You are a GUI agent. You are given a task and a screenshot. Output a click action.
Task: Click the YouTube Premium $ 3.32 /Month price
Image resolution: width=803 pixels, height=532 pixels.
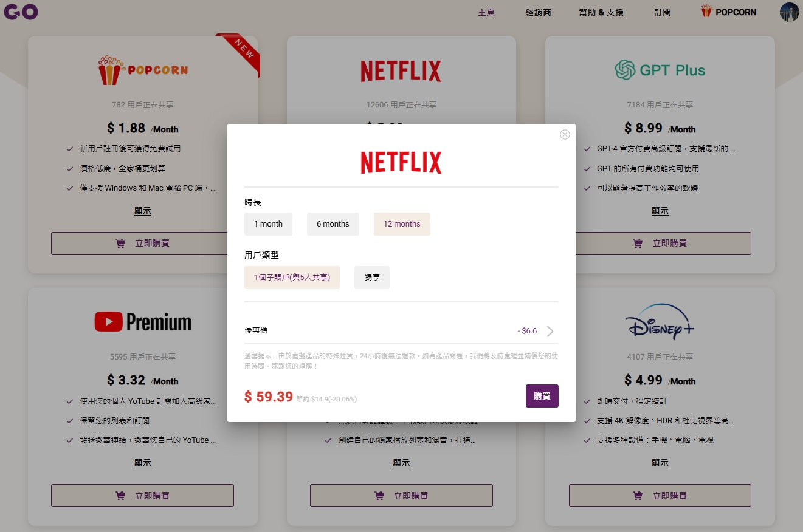coord(143,380)
